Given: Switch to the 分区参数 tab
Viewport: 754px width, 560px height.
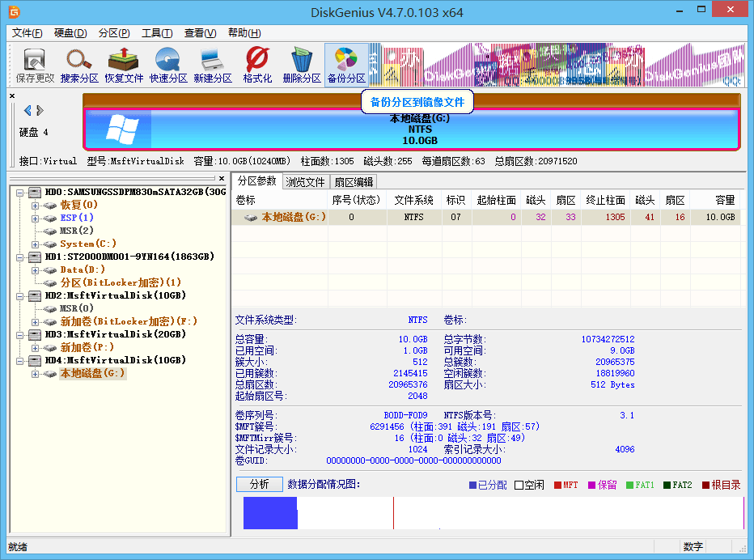Looking at the screenshot, I should tap(256, 181).
